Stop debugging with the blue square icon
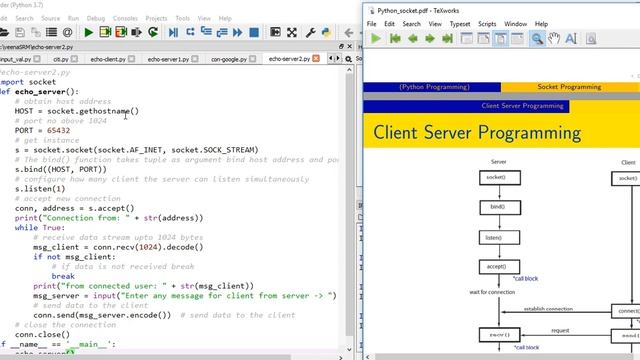The image size is (640, 360). pyautogui.click(x=254, y=32)
